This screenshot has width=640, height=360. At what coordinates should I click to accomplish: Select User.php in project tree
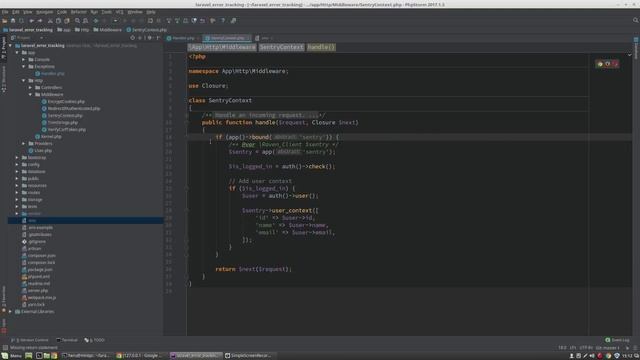[x=40, y=151]
